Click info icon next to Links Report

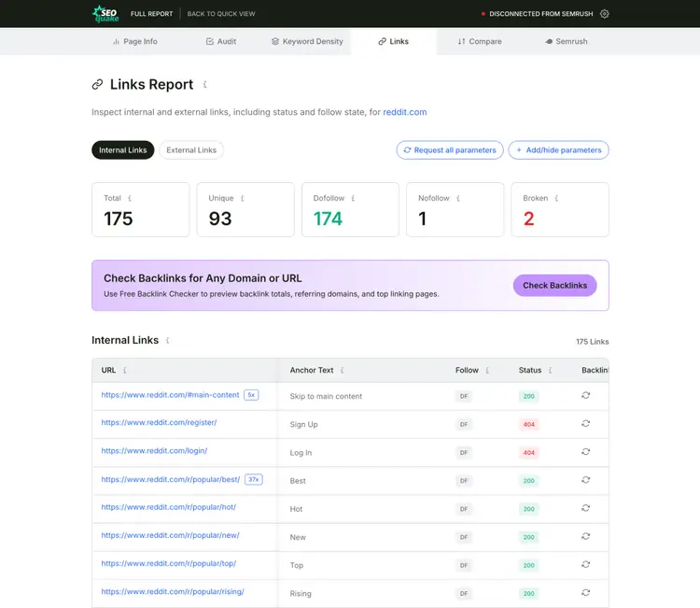click(x=205, y=84)
